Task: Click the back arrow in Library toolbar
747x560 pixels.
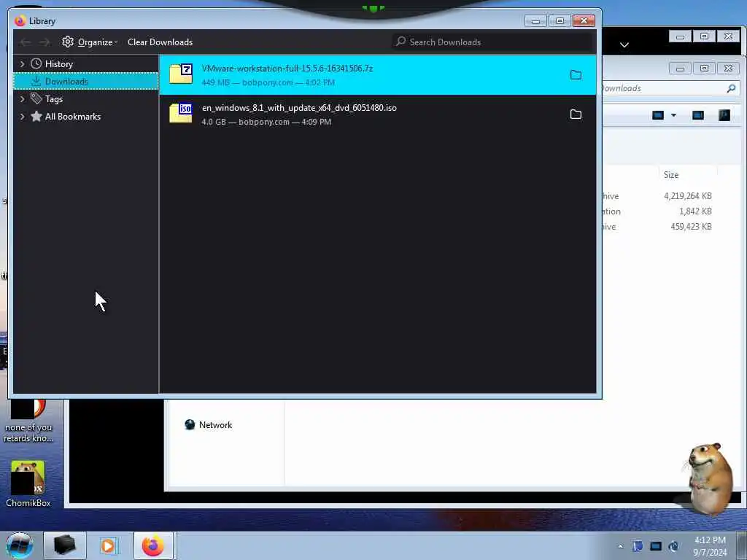Action: [x=26, y=42]
